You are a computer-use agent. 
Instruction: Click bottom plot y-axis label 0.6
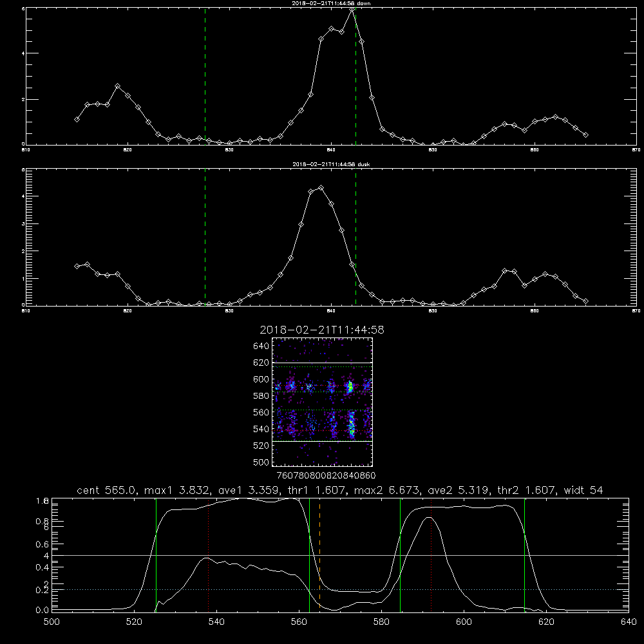point(43,544)
